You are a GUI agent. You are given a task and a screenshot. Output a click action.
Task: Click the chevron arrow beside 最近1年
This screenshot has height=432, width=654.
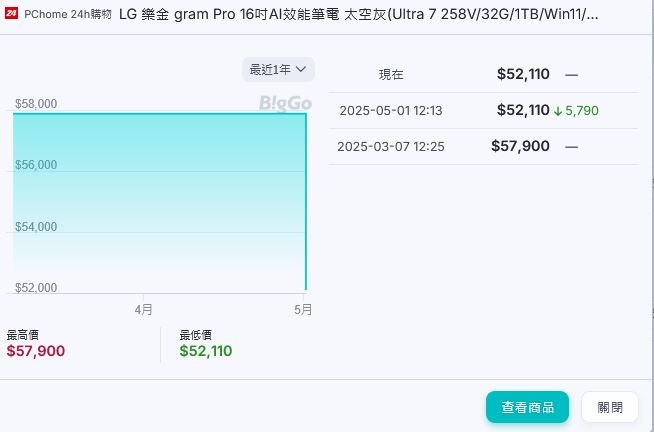pos(301,69)
